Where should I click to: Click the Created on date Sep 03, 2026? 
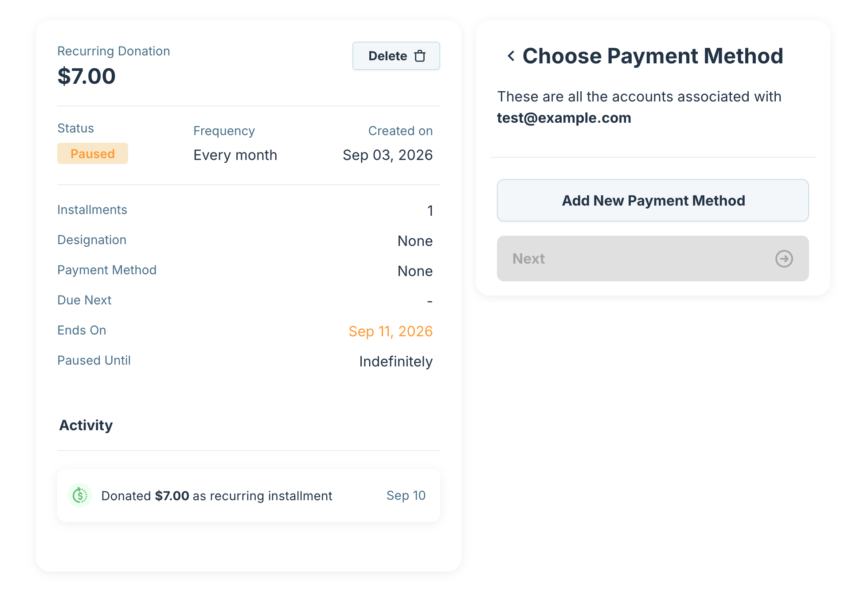(387, 155)
